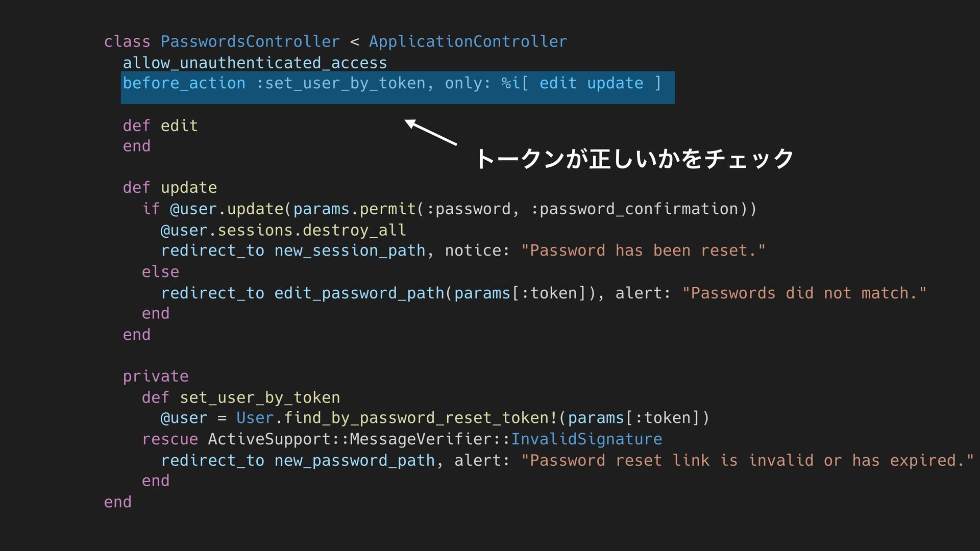Click the "Passwords did not match." string
Image resolution: width=980 pixels, height=551 pixels.
[804, 293]
